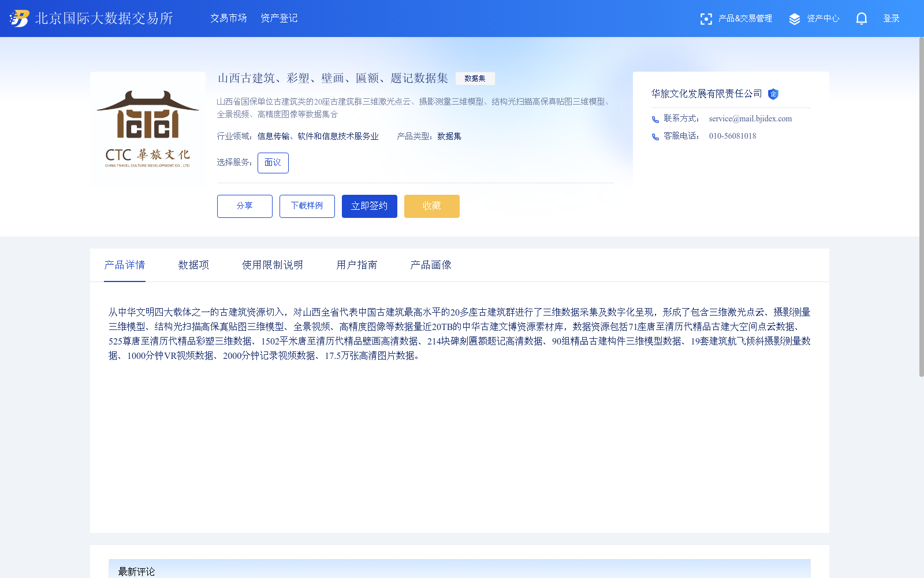
Task: Click the enterprise verified badge icon
Action: point(773,94)
